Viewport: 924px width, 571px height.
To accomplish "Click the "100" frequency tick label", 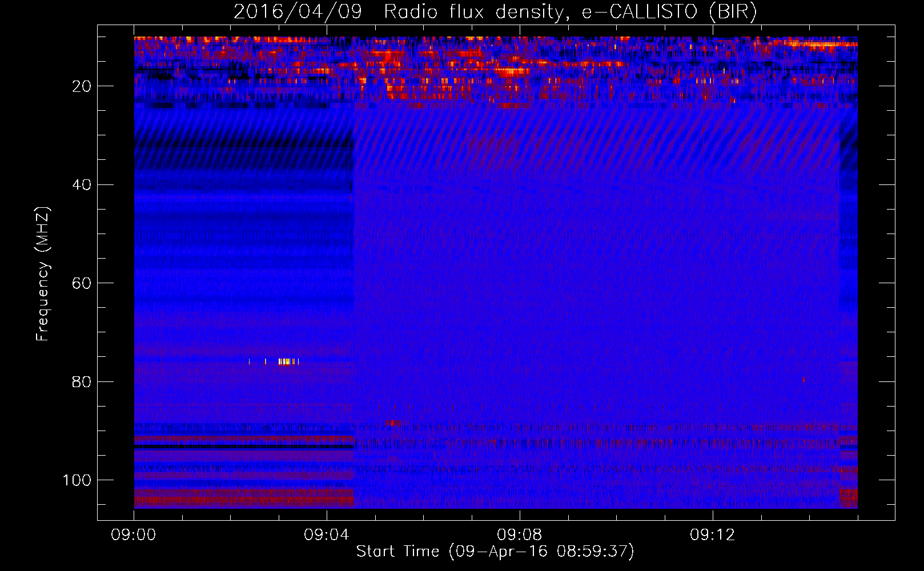I will [77, 480].
